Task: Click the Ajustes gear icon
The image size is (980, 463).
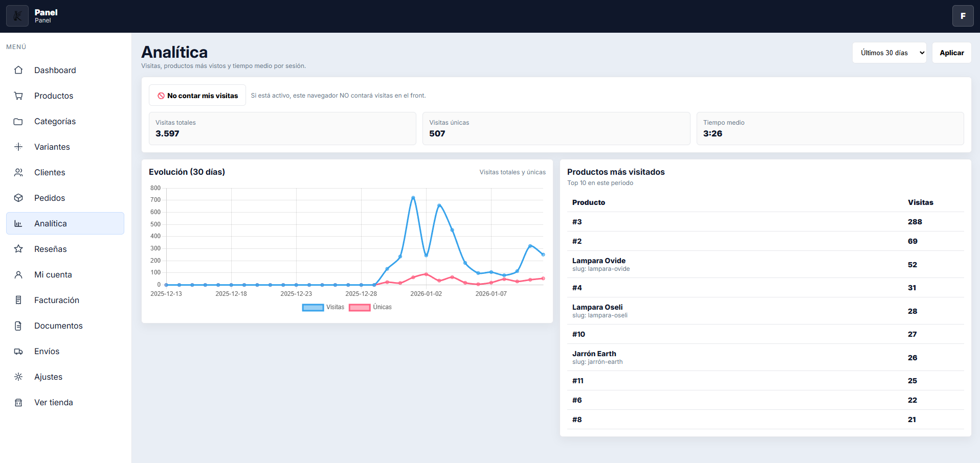Action: click(x=18, y=377)
